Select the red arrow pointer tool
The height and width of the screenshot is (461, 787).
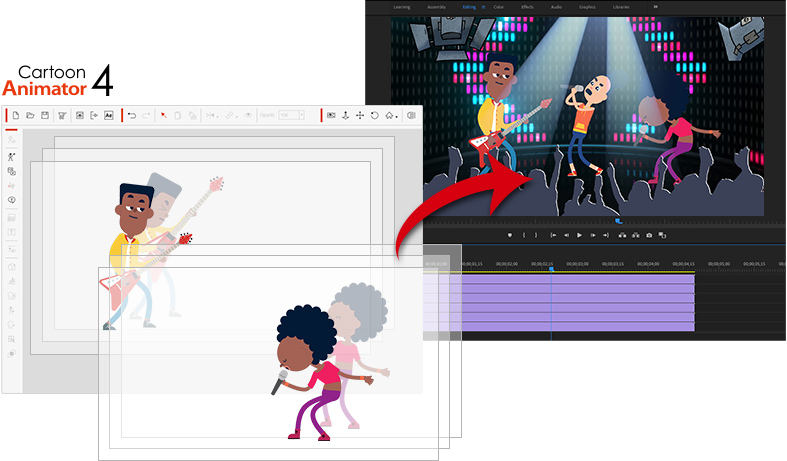click(x=164, y=116)
